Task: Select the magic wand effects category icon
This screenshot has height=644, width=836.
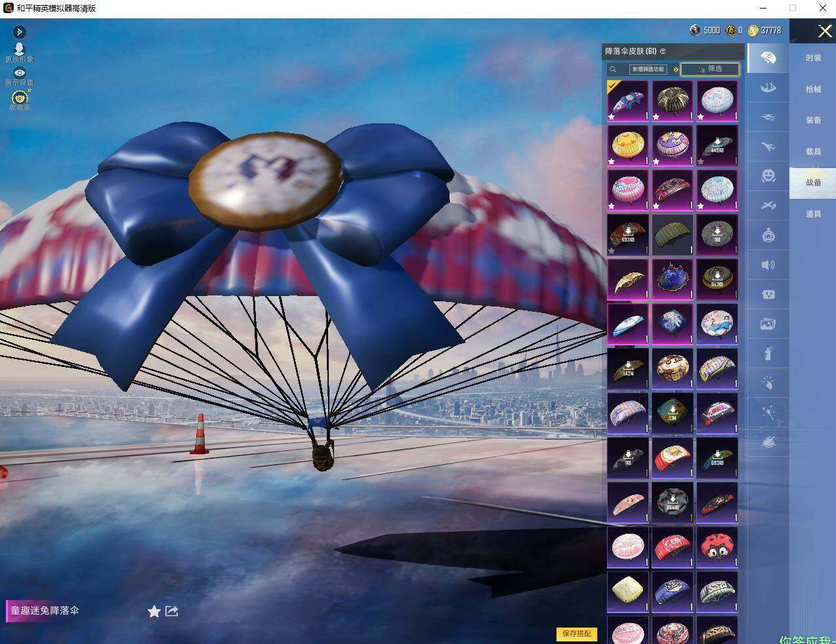Action: point(768,412)
